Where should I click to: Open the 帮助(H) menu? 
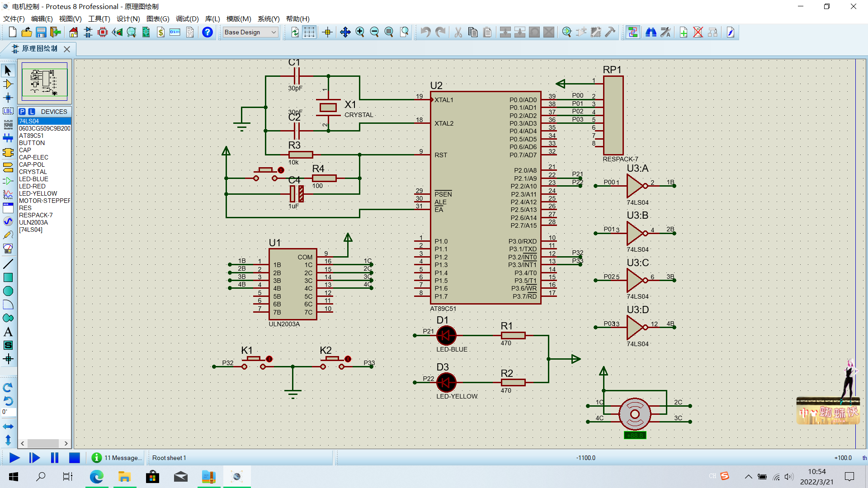297,19
